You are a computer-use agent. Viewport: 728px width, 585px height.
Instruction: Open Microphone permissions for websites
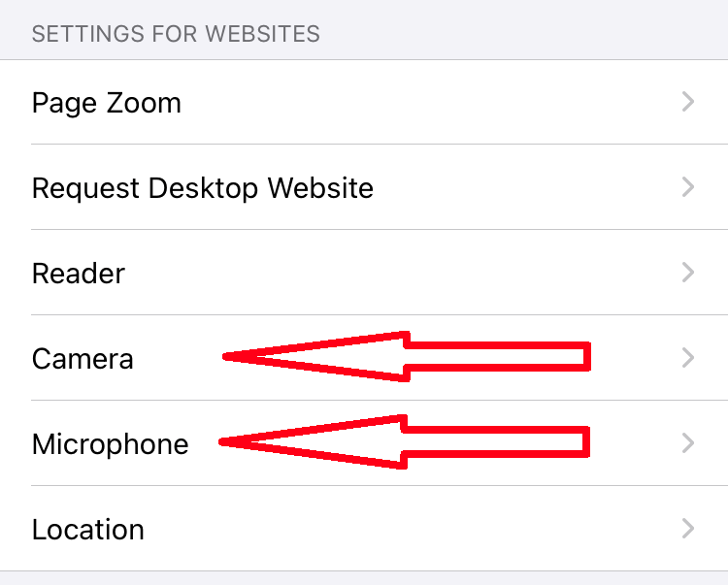pyautogui.click(x=110, y=444)
